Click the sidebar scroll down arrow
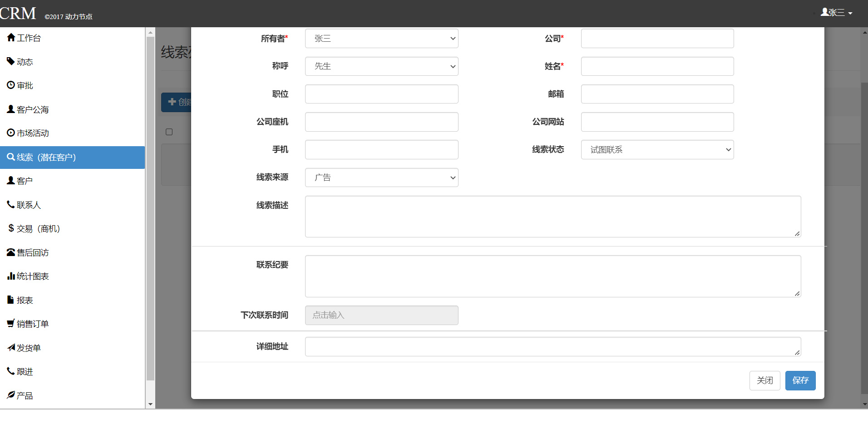This screenshot has width=868, height=424. (150, 404)
